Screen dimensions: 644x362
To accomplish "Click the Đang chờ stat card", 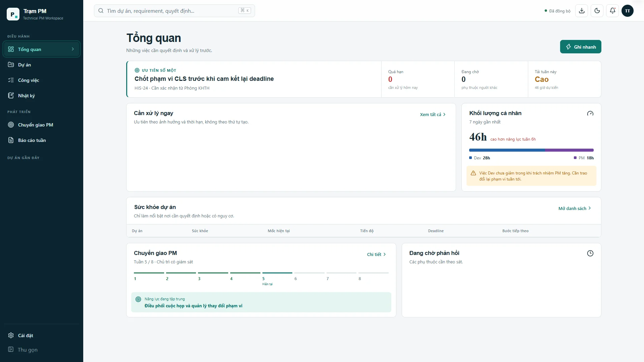I will tap(491, 79).
